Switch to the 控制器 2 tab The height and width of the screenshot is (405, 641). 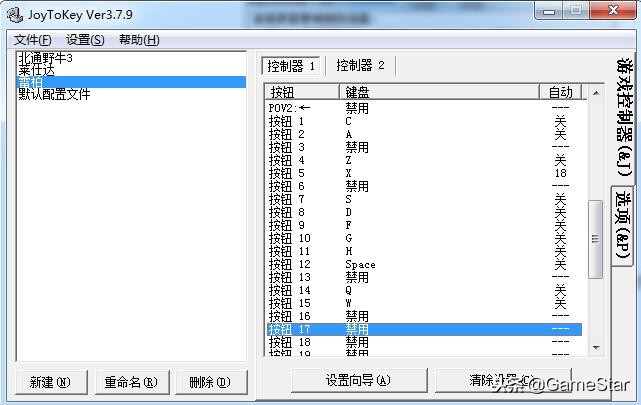[360, 65]
